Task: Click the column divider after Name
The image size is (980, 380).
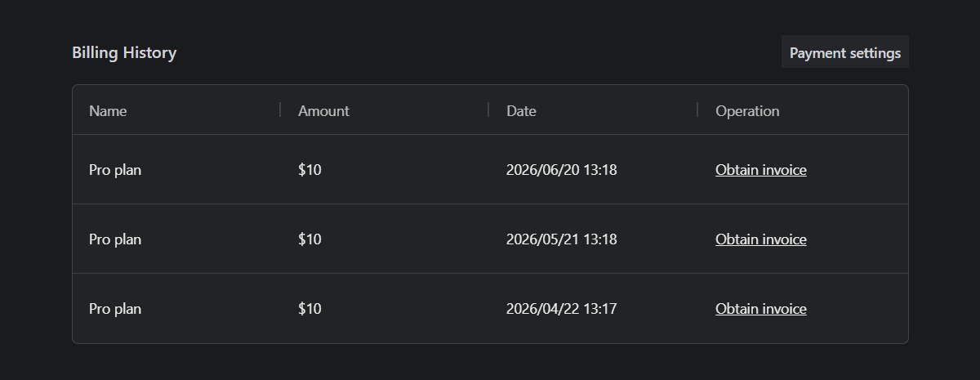Action: click(280, 110)
